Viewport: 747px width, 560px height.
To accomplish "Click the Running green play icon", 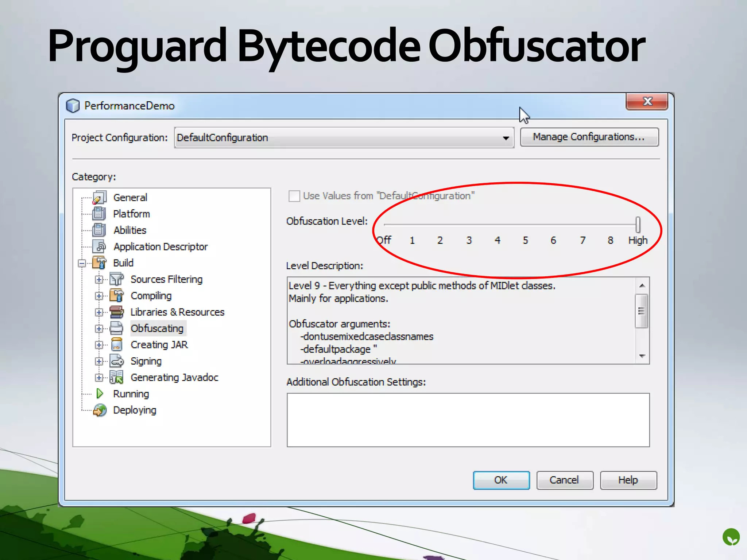I will pyautogui.click(x=99, y=394).
